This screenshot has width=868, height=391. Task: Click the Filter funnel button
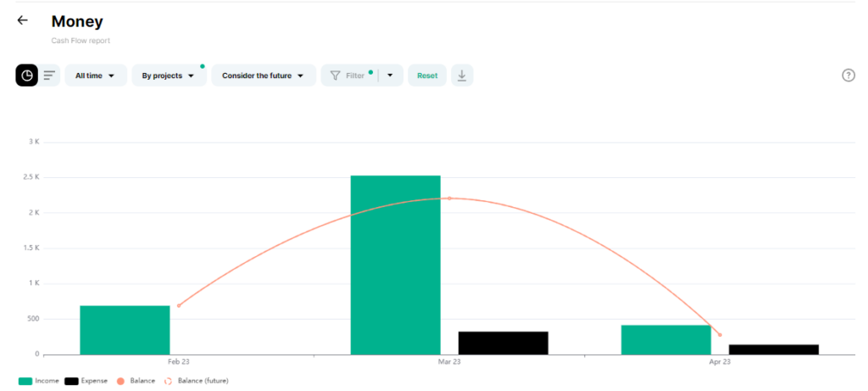[x=349, y=75]
